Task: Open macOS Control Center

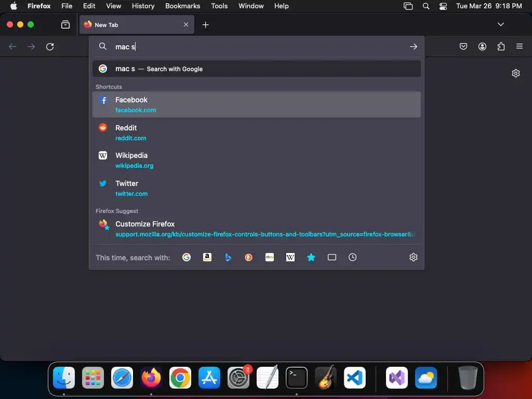Action: point(443,6)
